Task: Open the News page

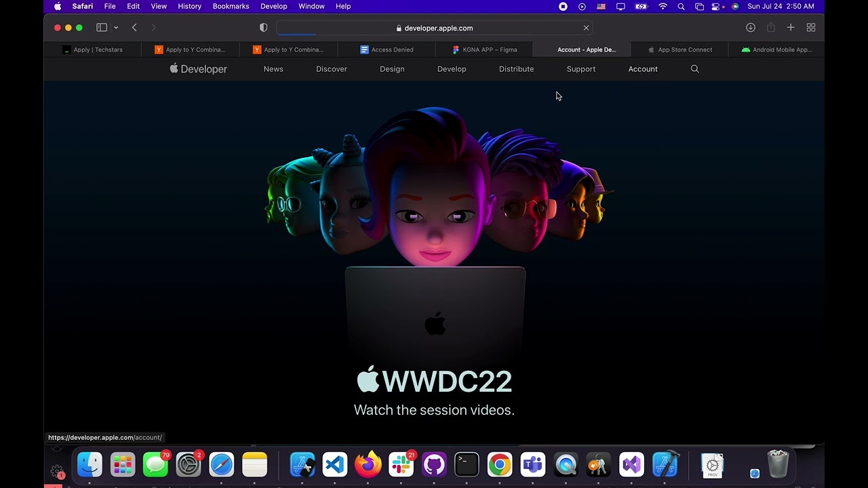Action: (x=273, y=69)
